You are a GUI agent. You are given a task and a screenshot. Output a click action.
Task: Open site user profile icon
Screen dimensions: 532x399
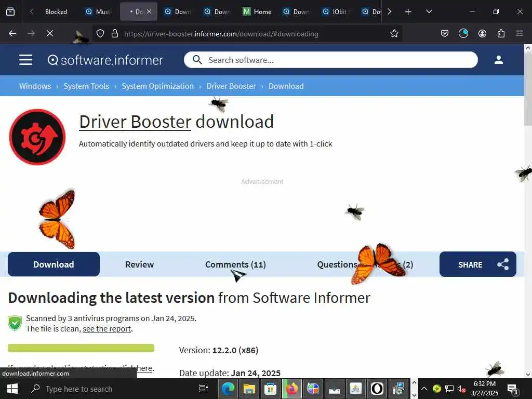[498, 60]
